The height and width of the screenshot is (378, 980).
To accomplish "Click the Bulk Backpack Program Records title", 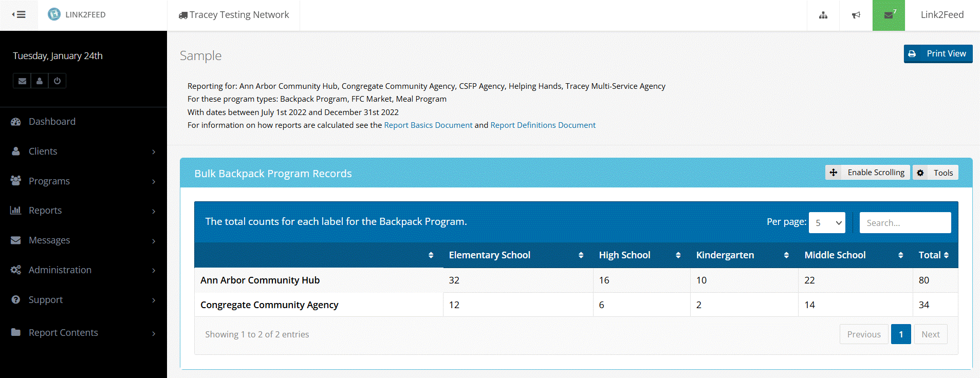I will [273, 174].
